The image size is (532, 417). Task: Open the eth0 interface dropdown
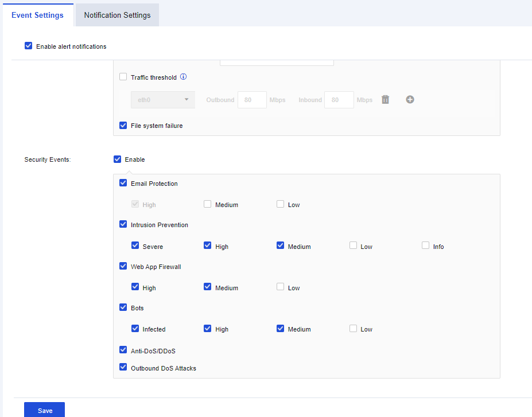tap(162, 100)
